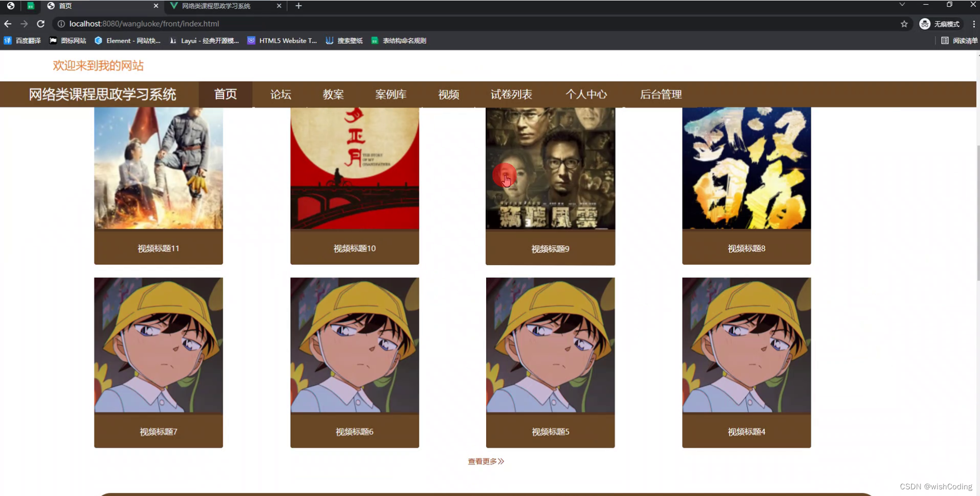This screenshot has width=980, height=496.
Task: Go to the 论坛 navigation item
Action: click(x=281, y=94)
